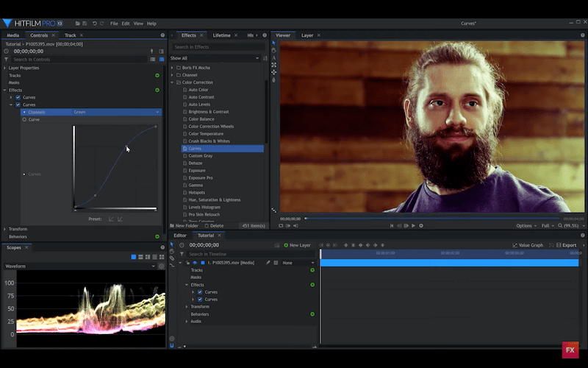Click the Search in Controls field
The width and height of the screenshot is (588, 368).
pyautogui.click(x=79, y=60)
